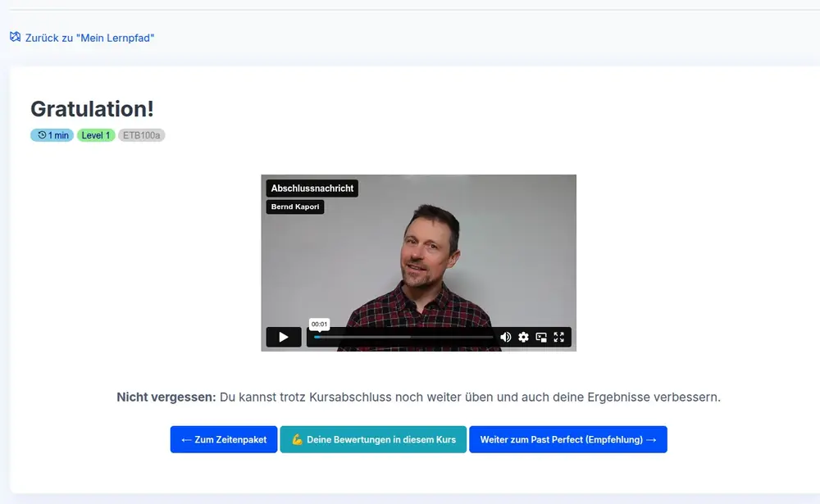This screenshot has width=820, height=504.
Task: Click the map icon beside Zurück link
Action: point(15,37)
